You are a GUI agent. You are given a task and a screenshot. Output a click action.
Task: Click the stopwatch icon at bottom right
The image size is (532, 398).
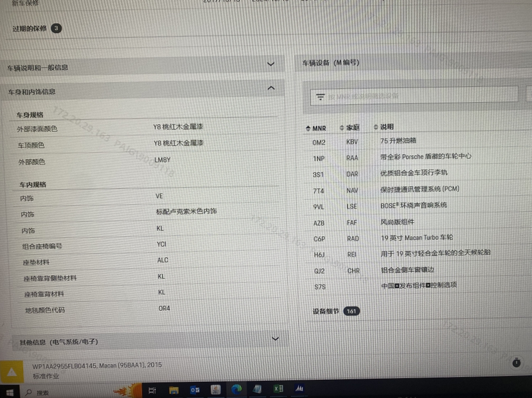(517, 363)
